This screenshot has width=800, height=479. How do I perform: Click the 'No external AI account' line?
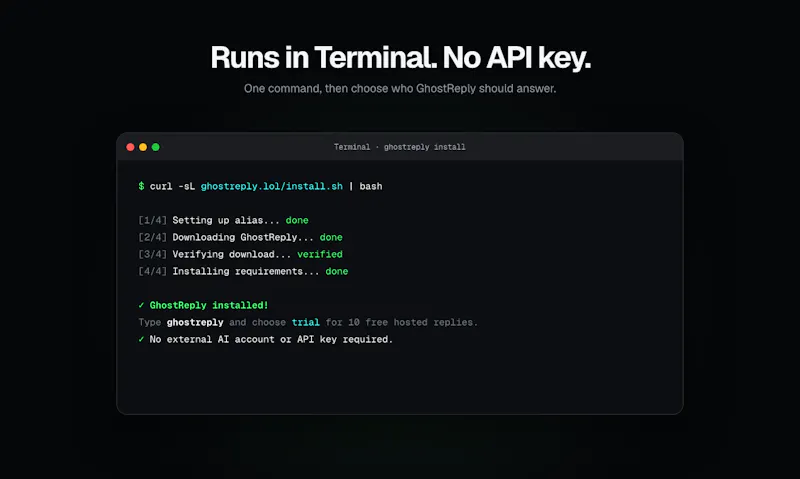pyautogui.click(x=271, y=339)
